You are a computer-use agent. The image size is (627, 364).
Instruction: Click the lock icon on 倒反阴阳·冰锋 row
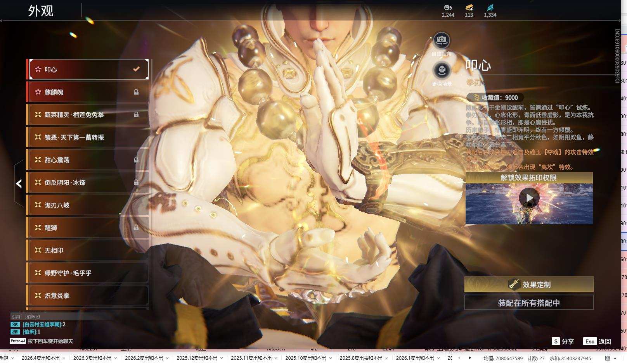coord(136,182)
